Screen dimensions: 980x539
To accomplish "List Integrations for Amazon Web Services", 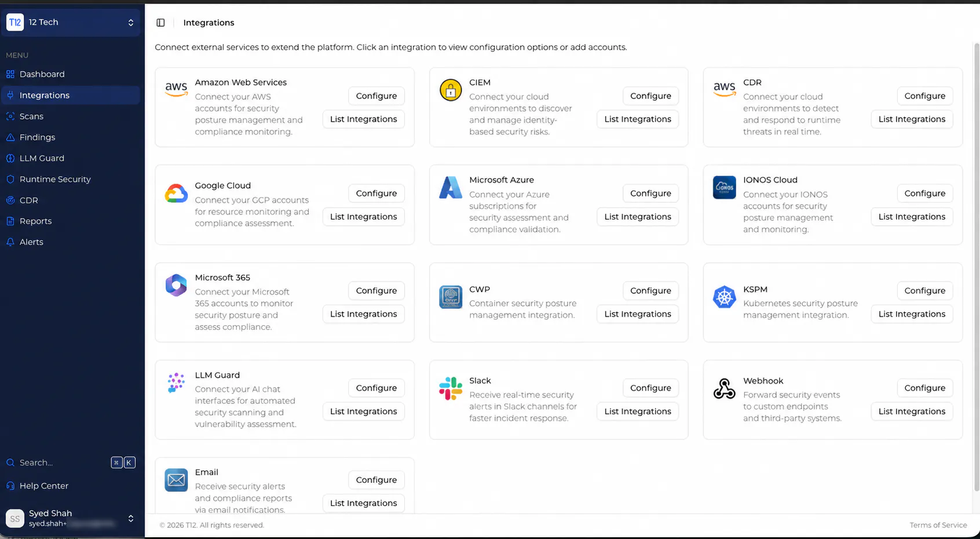I will pos(364,119).
